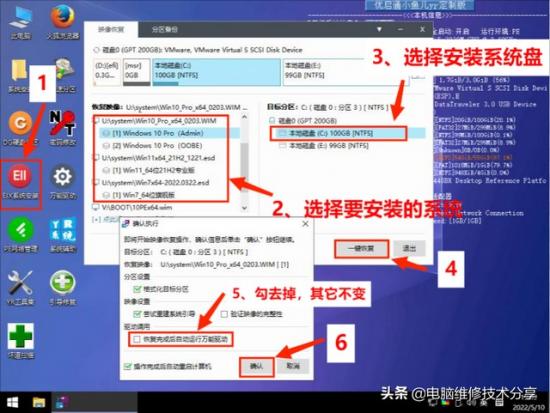Click the Windows Start button on the taskbar
This screenshot has height=413, width=550.
coord(13,402)
